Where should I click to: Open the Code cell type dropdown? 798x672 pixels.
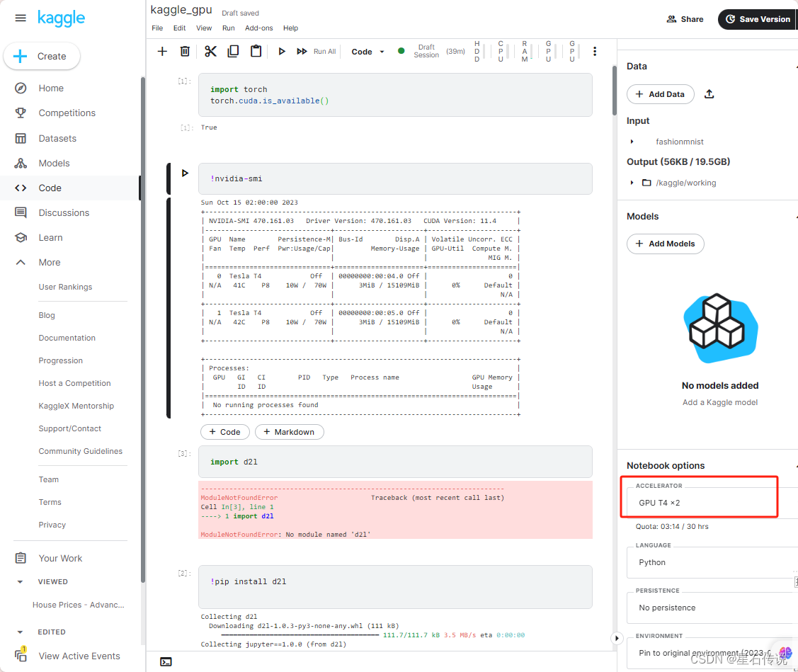[x=367, y=52]
